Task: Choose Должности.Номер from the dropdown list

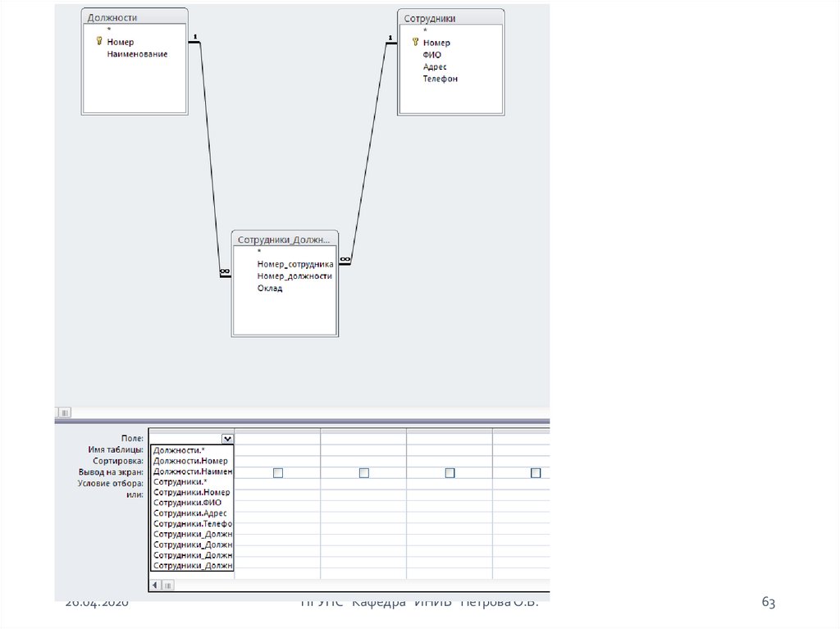Action: (190, 461)
